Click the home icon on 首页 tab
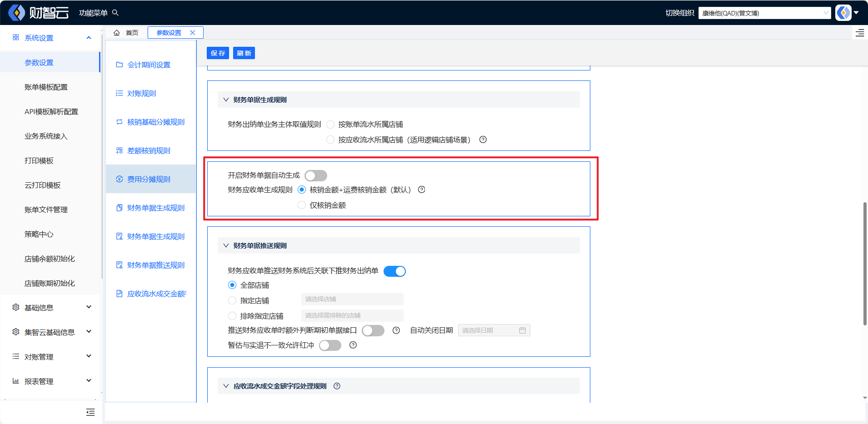868x424 pixels. coord(117,33)
